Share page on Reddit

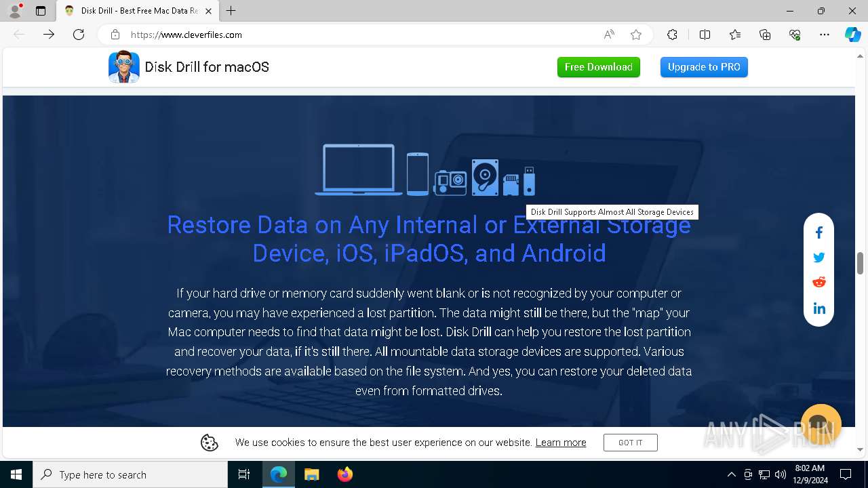[819, 283]
